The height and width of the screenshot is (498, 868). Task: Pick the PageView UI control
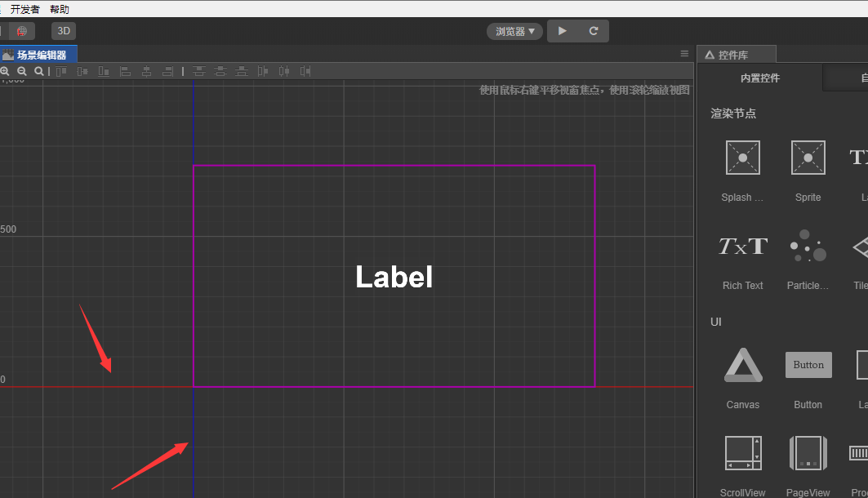click(808, 466)
